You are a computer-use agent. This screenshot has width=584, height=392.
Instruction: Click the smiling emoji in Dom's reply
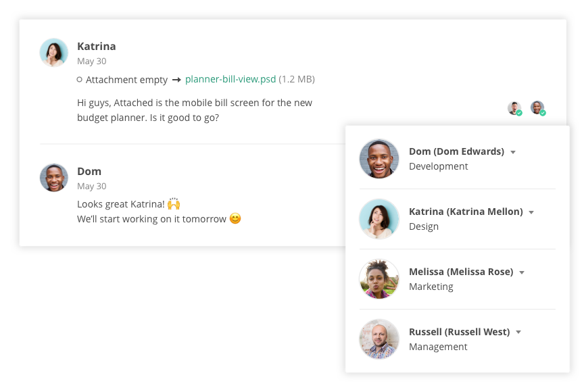click(x=235, y=218)
